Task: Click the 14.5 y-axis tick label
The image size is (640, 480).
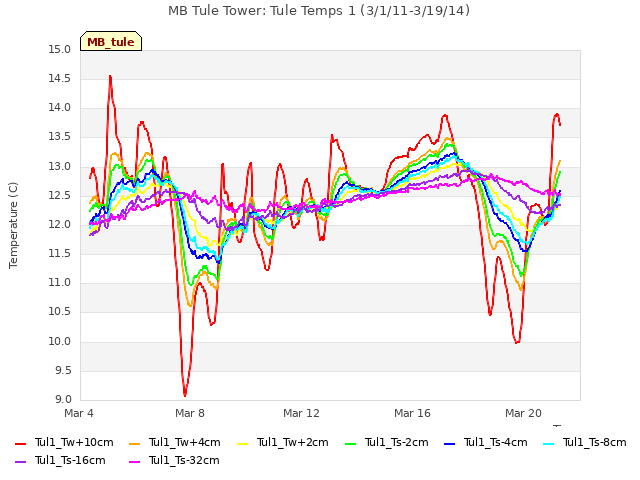Action: tap(60, 79)
